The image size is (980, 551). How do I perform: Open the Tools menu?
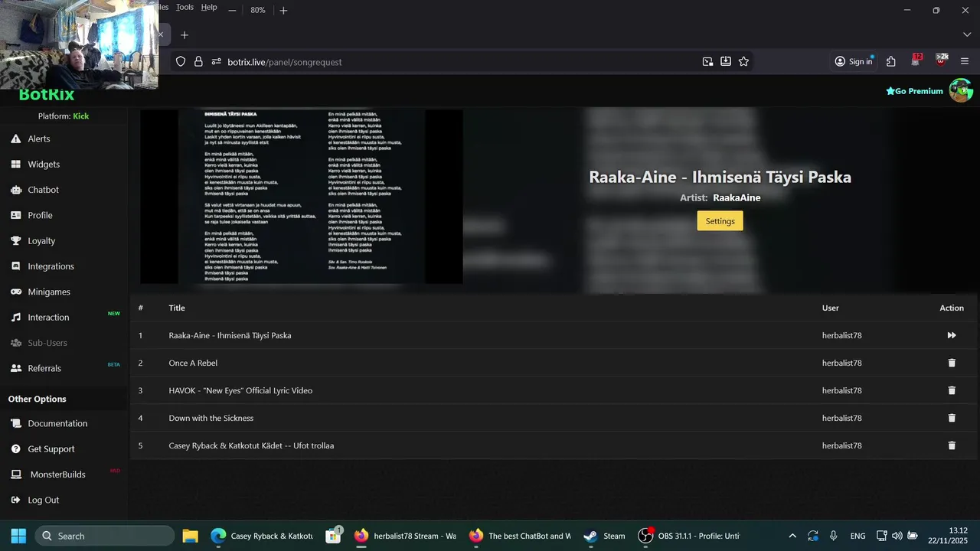[185, 7]
